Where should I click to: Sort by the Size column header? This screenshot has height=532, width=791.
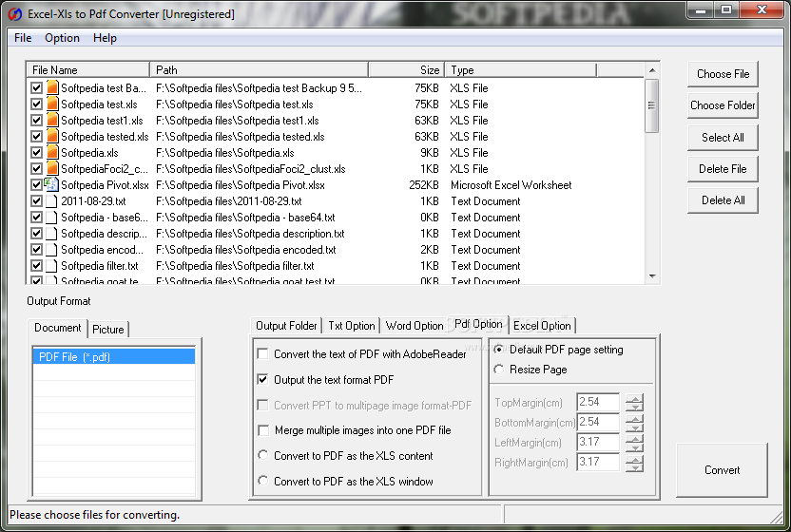407,70
